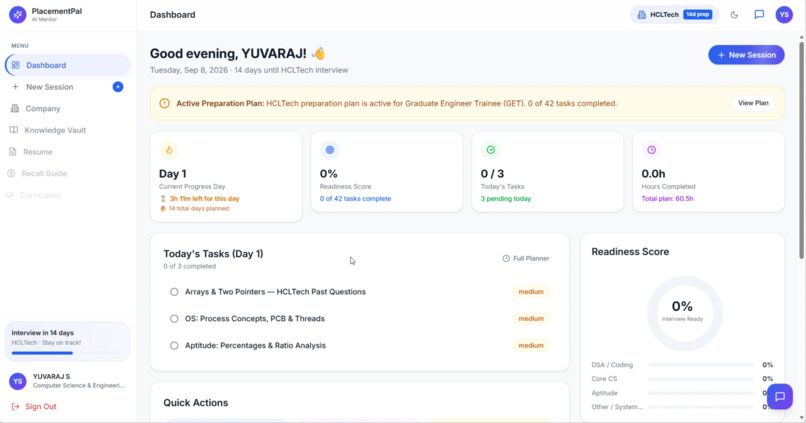Click the purple clock icon on Hours Completed card
806x423 pixels.
tap(651, 150)
